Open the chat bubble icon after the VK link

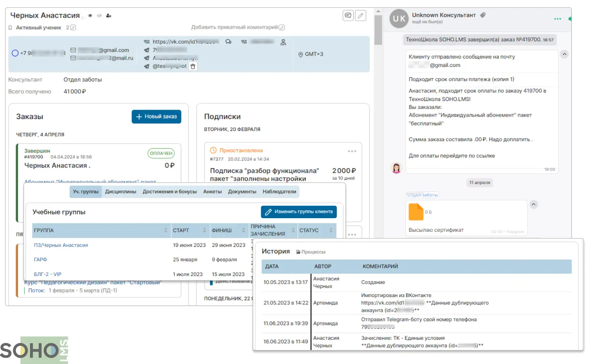tap(229, 41)
